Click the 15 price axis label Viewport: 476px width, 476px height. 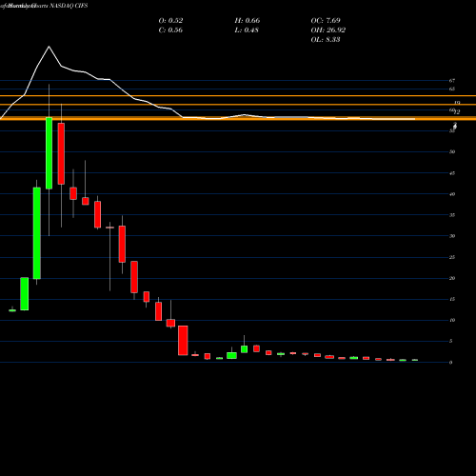tap(452, 299)
